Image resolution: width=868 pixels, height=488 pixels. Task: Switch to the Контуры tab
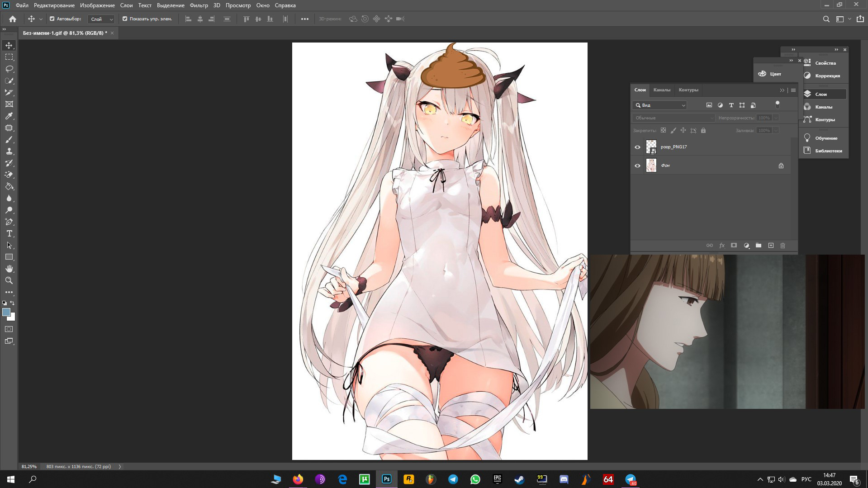pyautogui.click(x=688, y=90)
